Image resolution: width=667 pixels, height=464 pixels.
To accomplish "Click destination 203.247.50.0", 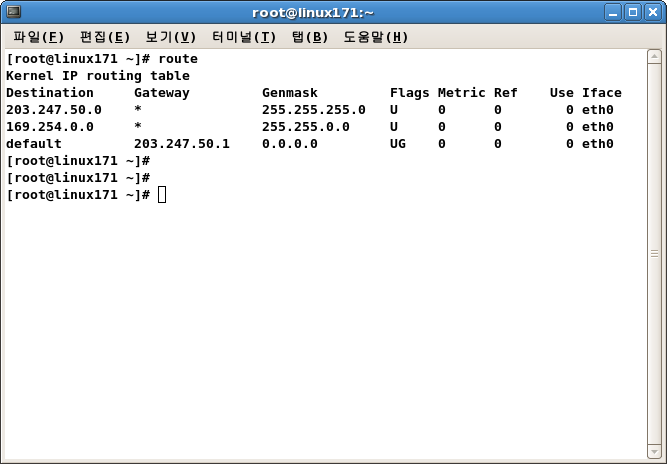I will (54, 110).
